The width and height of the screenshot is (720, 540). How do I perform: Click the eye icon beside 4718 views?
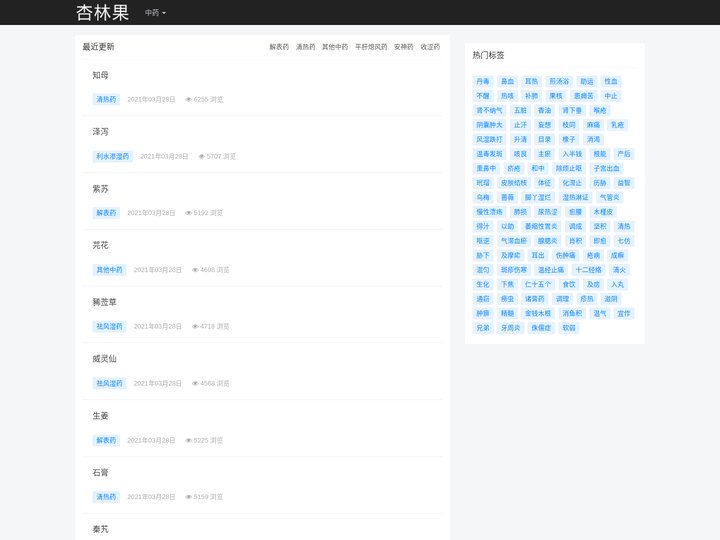(195, 326)
